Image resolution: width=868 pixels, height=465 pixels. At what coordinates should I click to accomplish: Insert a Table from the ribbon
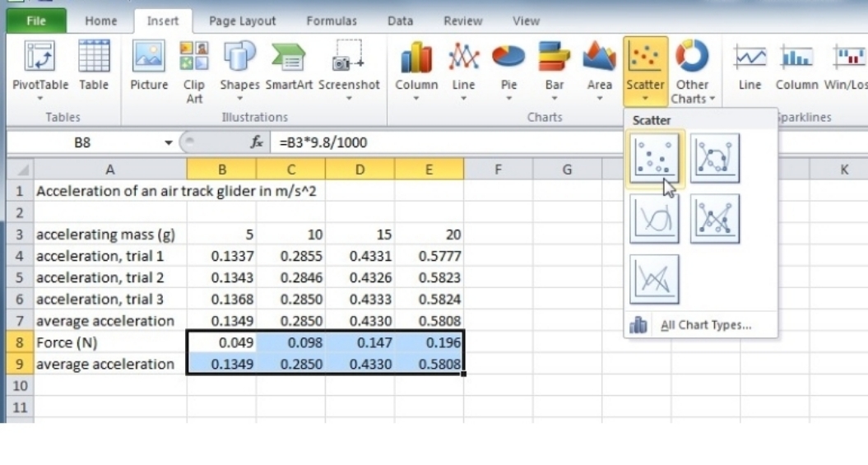tap(94, 67)
